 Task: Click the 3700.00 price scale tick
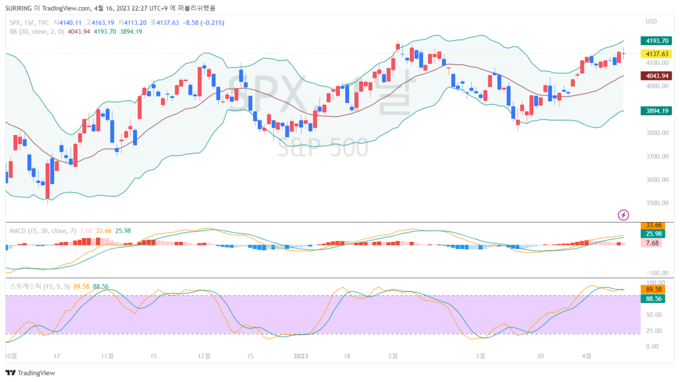[x=657, y=156]
